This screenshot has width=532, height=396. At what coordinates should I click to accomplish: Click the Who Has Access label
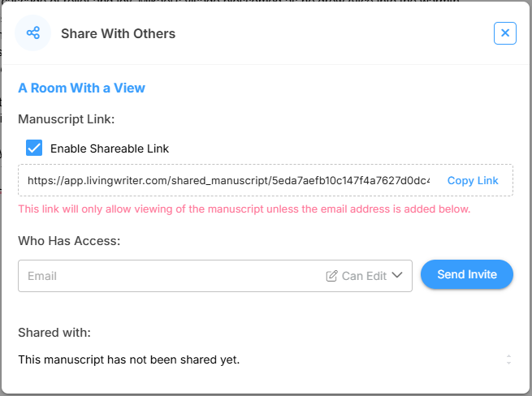click(69, 241)
